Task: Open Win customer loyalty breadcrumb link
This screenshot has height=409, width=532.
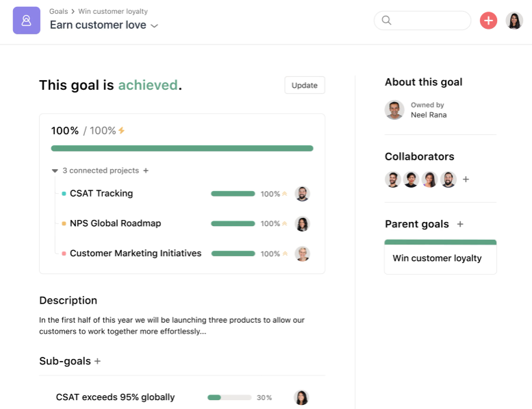Action: 113,12
